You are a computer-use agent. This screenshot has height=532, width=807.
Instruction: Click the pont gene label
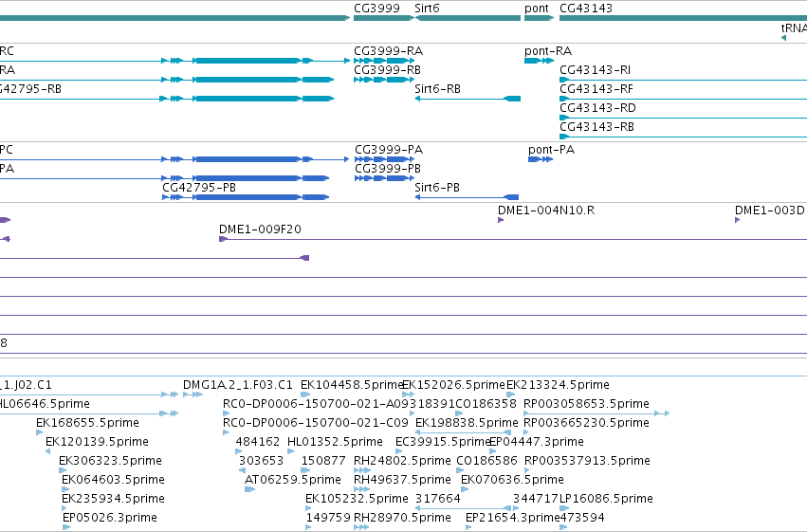[x=537, y=9]
